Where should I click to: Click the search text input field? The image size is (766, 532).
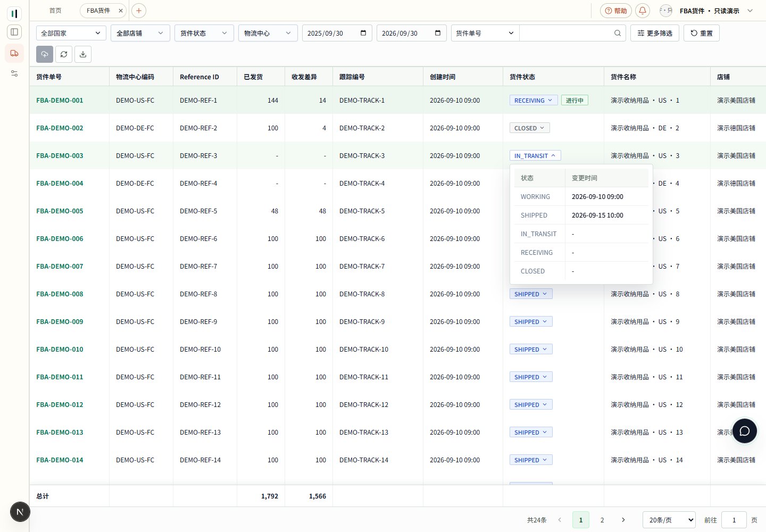tap(566, 33)
